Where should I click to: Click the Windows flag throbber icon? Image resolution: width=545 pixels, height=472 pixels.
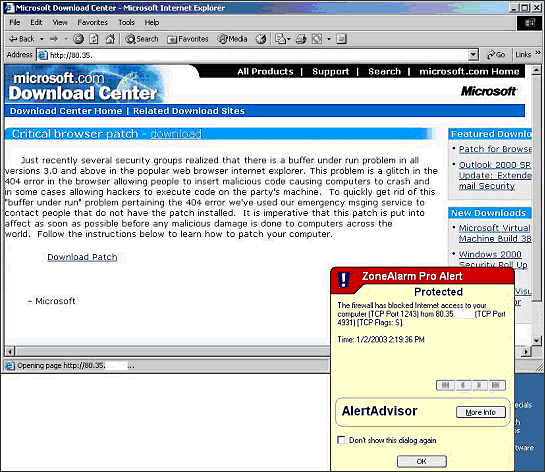(529, 23)
